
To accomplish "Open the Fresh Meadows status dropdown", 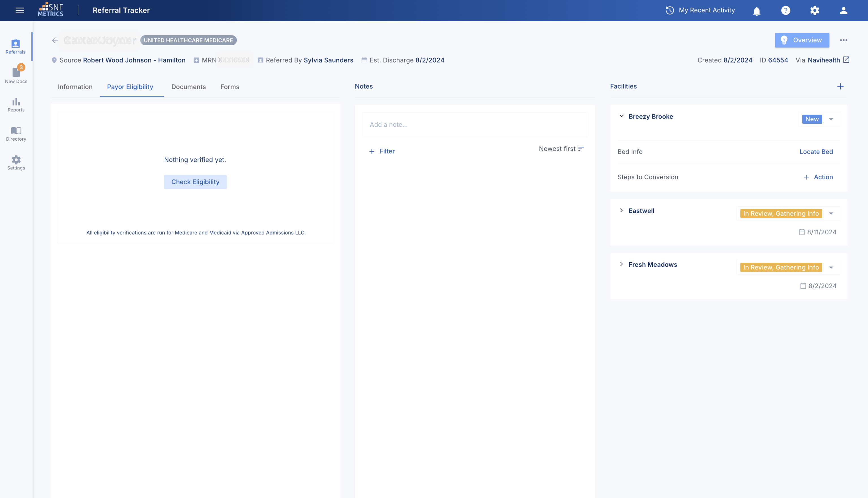I will click(831, 267).
